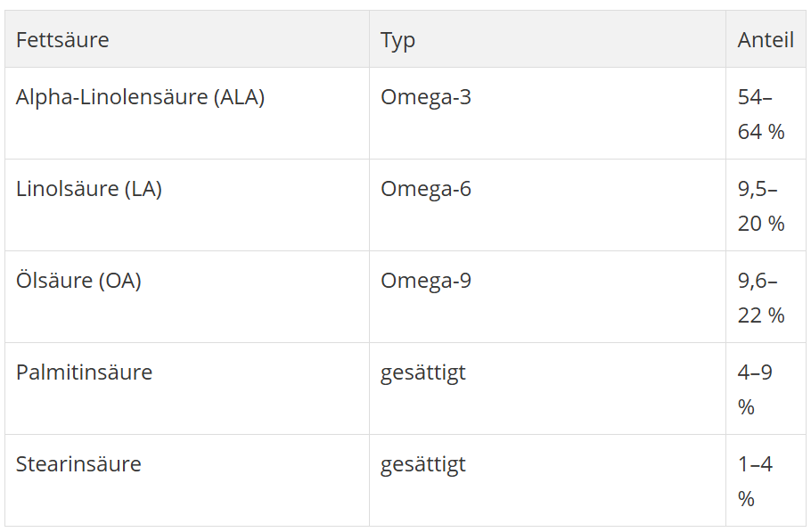This screenshot has width=811, height=532.
Task: Select the 9,6–22 % share value
Action: (761, 298)
